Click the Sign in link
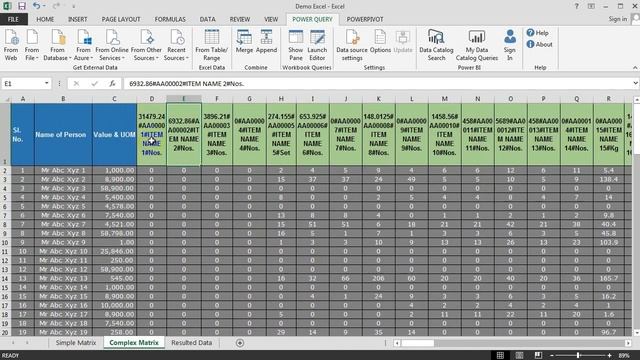This screenshot has height=360, width=640. click(x=618, y=19)
